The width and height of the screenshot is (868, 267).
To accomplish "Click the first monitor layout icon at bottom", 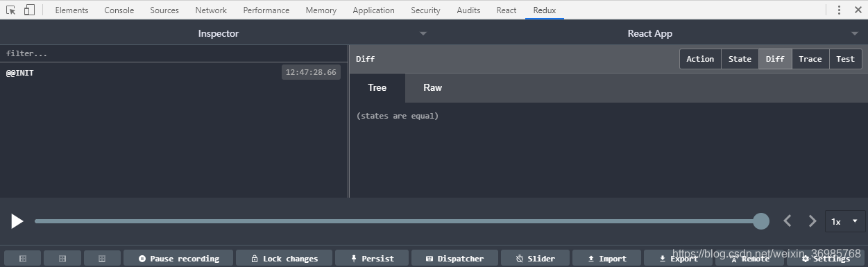I will coord(22,259).
